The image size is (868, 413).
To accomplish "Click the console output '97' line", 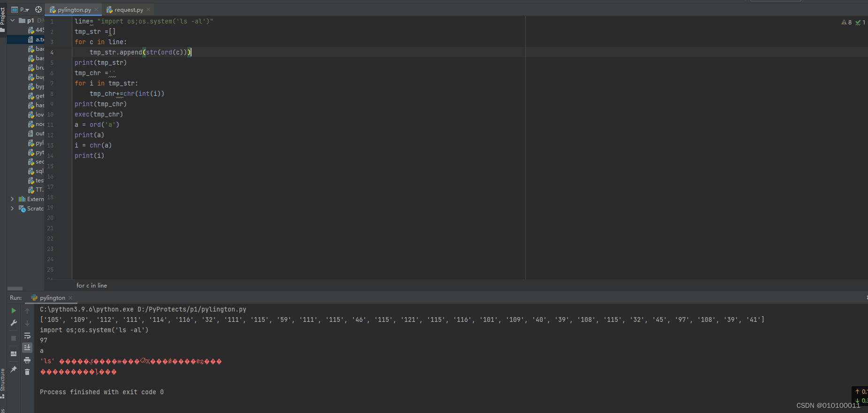I will (x=44, y=340).
